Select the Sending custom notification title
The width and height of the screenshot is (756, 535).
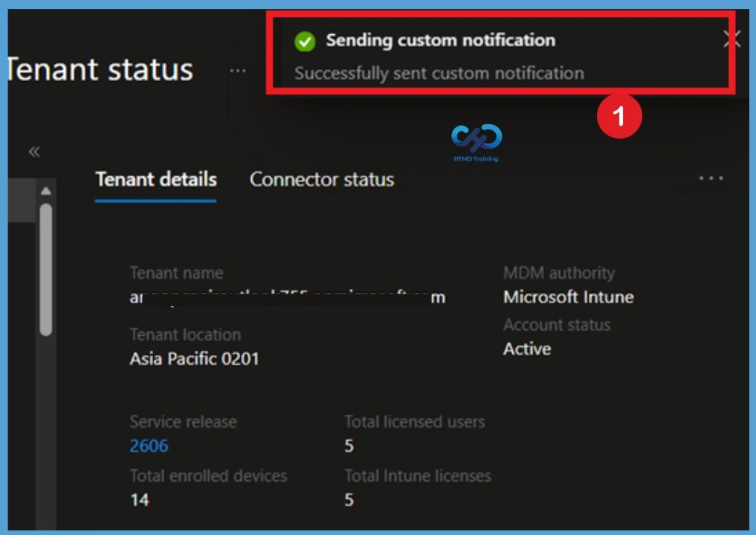point(441,40)
